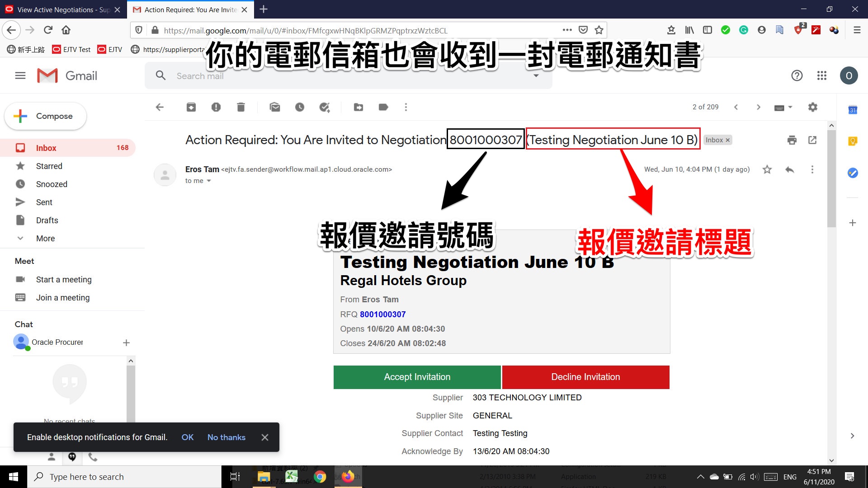Viewport: 868px width, 488px height.
Task: Open input tools dropdown arrow
Action: click(790, 107)
